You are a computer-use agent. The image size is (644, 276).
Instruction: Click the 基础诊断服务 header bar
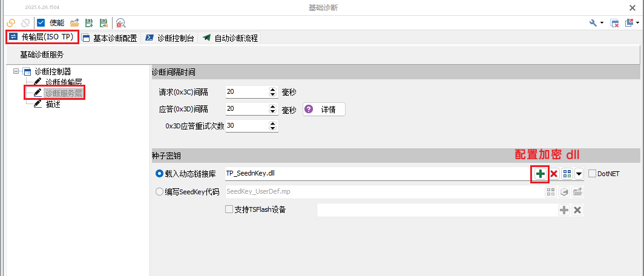pos(324,54)
